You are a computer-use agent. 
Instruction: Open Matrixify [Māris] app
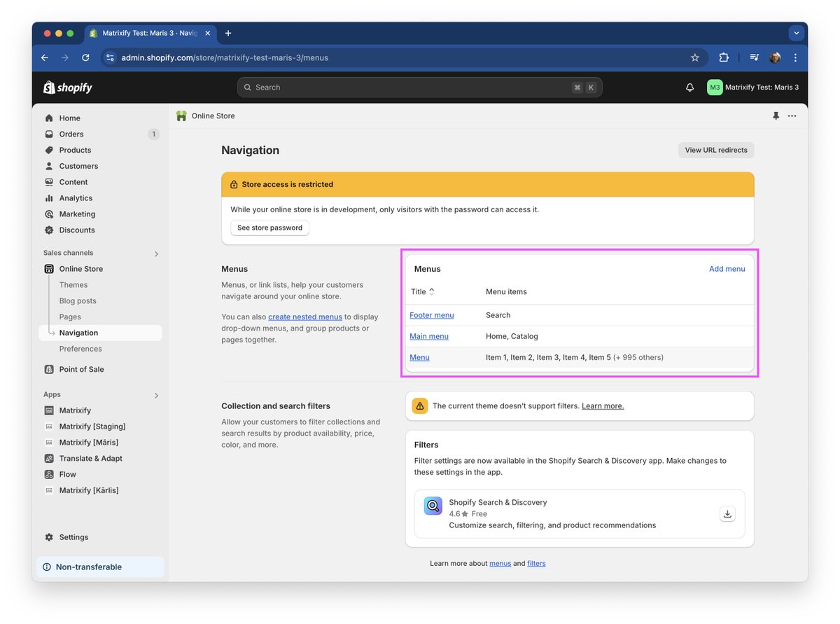coord(89,443)
